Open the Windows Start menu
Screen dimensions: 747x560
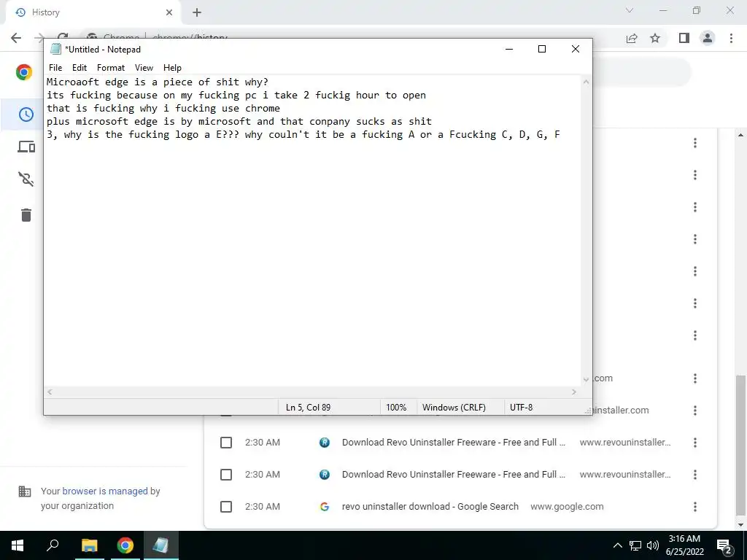pyautogui.click(x=18, y=545)
